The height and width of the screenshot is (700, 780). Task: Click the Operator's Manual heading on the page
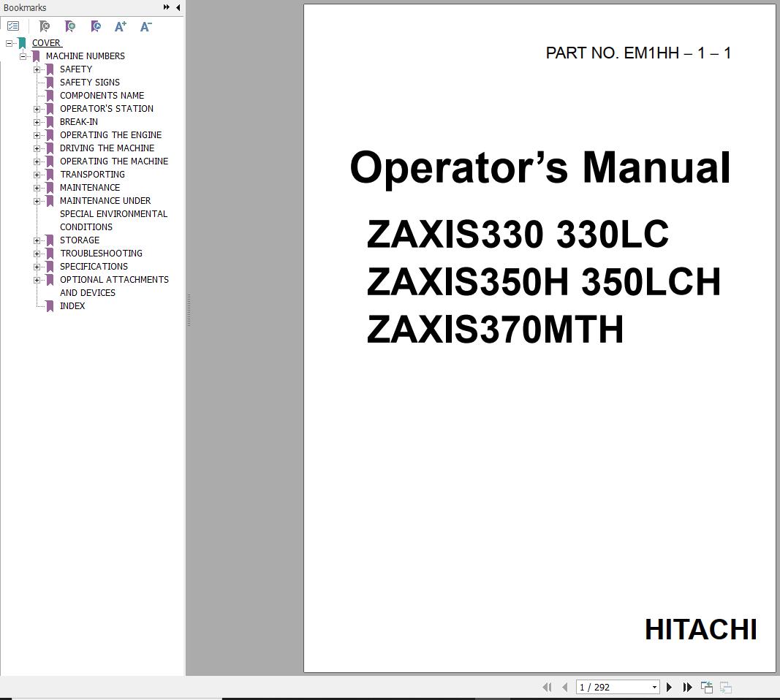tap(540, 168)
